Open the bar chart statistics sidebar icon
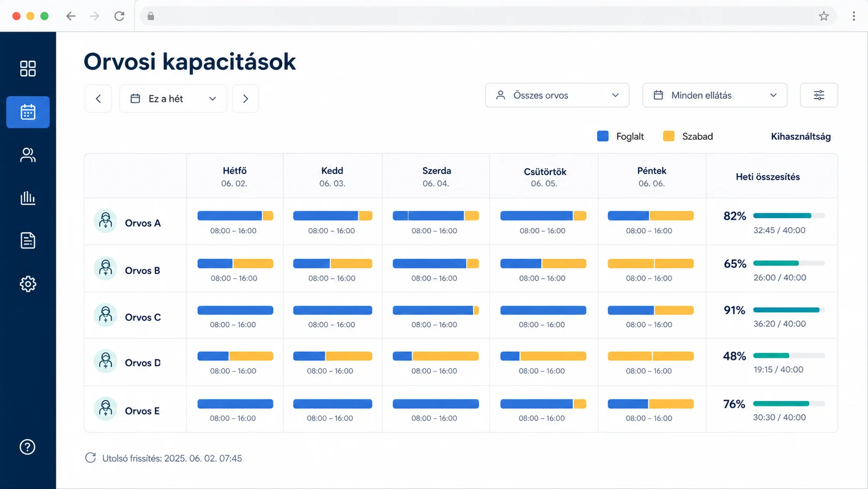This screenshot has height=489, width=868. pyautogui.click(x=28, y=198)
